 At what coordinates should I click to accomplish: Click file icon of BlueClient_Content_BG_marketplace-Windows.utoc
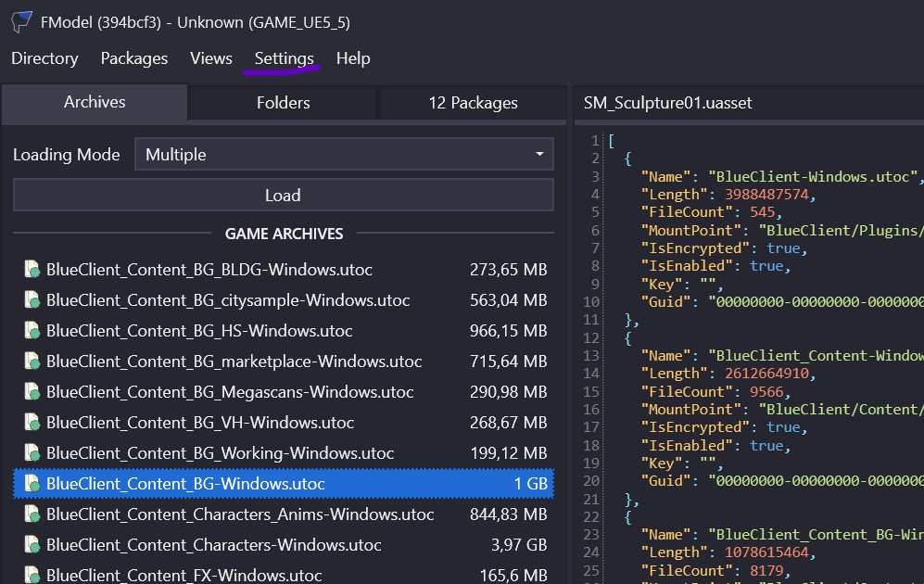(32, 362)
